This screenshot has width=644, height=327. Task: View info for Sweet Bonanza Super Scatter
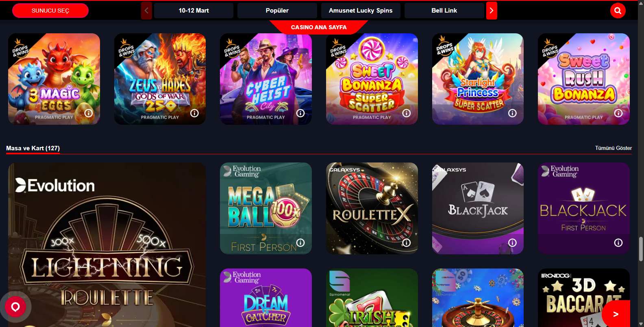pos(407,113)
